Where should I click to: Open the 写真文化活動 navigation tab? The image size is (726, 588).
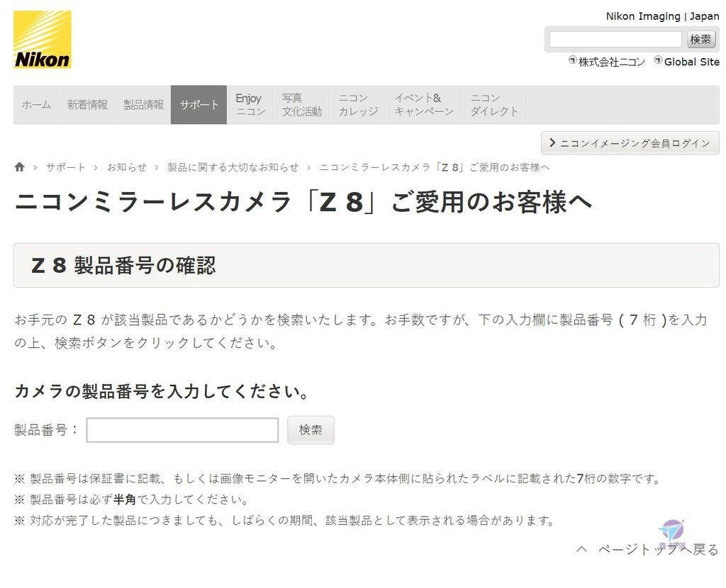(301, 105)
